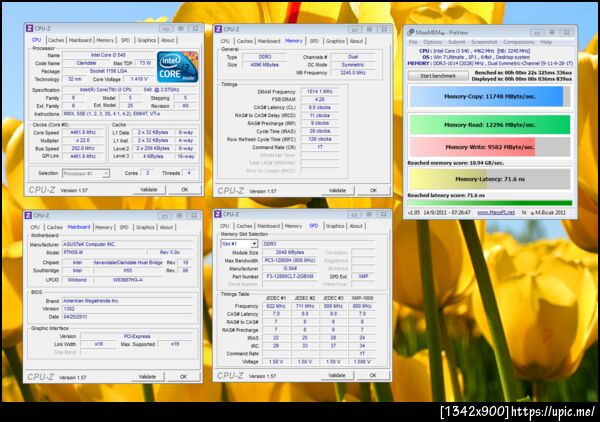This screenshot has width=600, height=422.
Task: Select the About tab in the SPD-tab window
Action: pos(356,226)
